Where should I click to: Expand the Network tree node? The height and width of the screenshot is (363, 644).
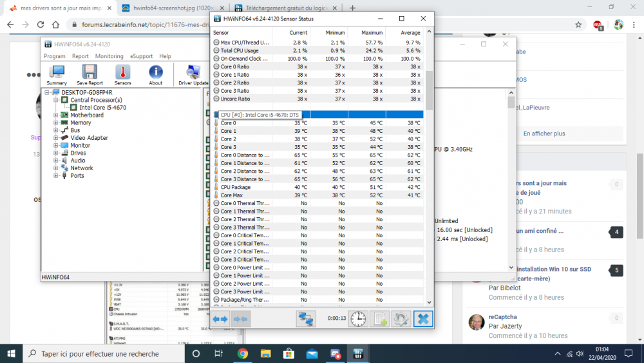(56, 168)
